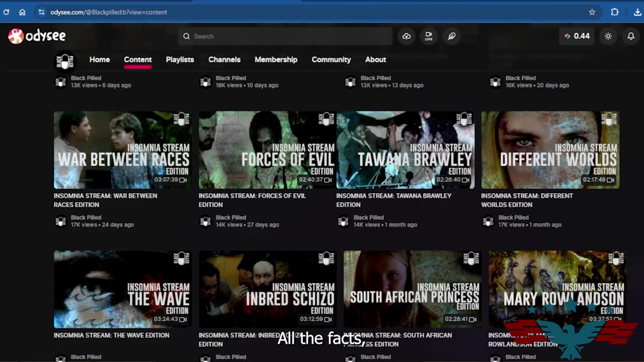Switch to the Playlists tab

(180, 59)
